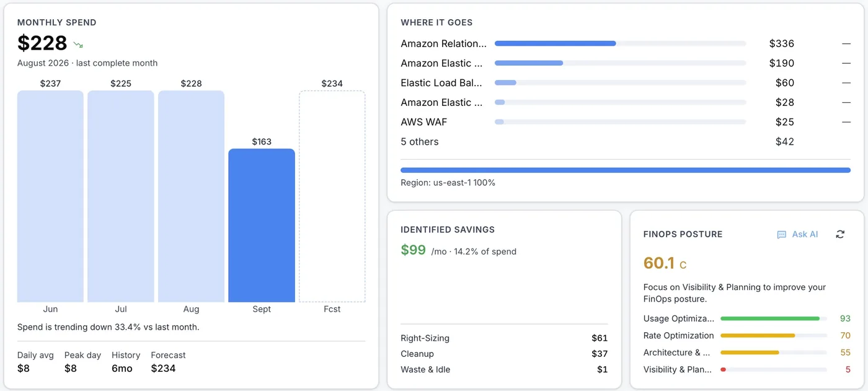Click the Forecast $234 stat
868x391 pixels.
[168, 362]
